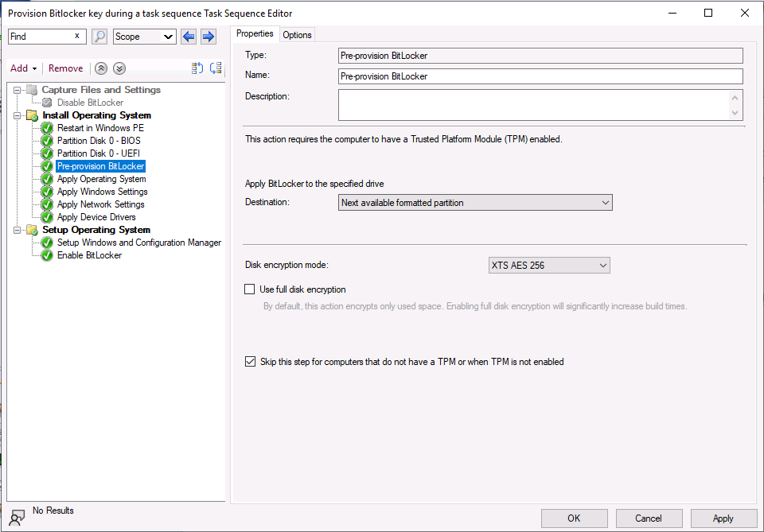This screenshot has height=532, width=764.
Task: Click the Install Operating System folder icon
Action: tap(32, 115)
